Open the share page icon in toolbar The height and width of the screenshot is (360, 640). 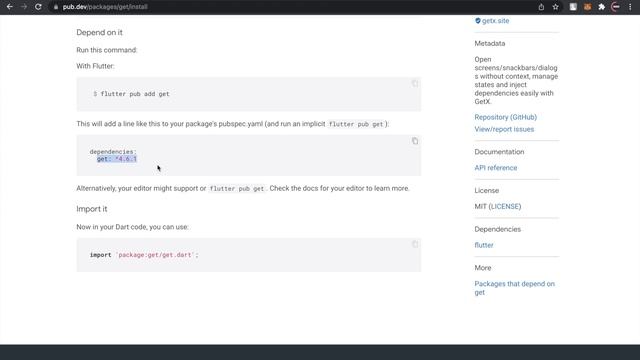541,7
